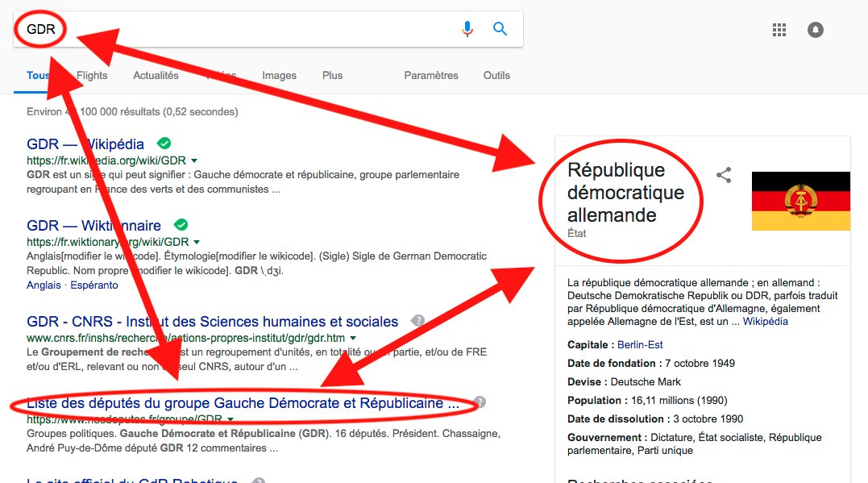Click the République démocratique allemande title
Screen dimensions: 868x483
[x=625, y=192]
